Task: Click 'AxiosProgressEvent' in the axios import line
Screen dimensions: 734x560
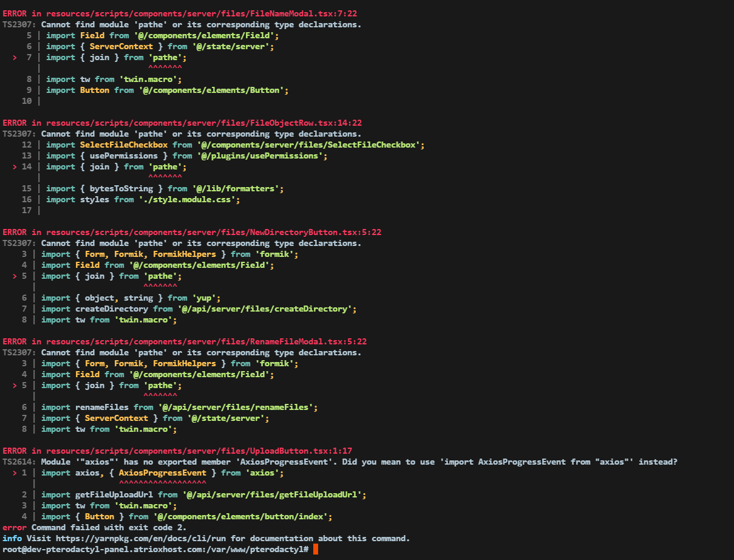Action: click(x=163, y=473)
